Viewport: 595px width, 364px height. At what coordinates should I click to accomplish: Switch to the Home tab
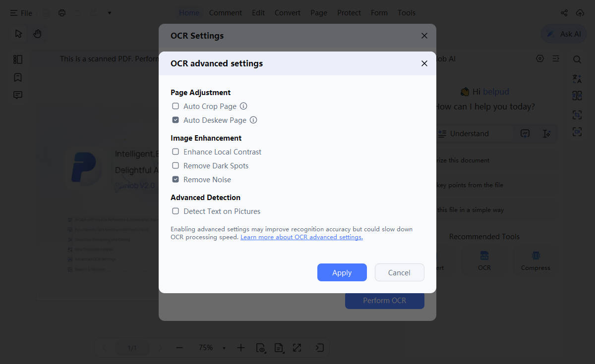click(189, 13)
